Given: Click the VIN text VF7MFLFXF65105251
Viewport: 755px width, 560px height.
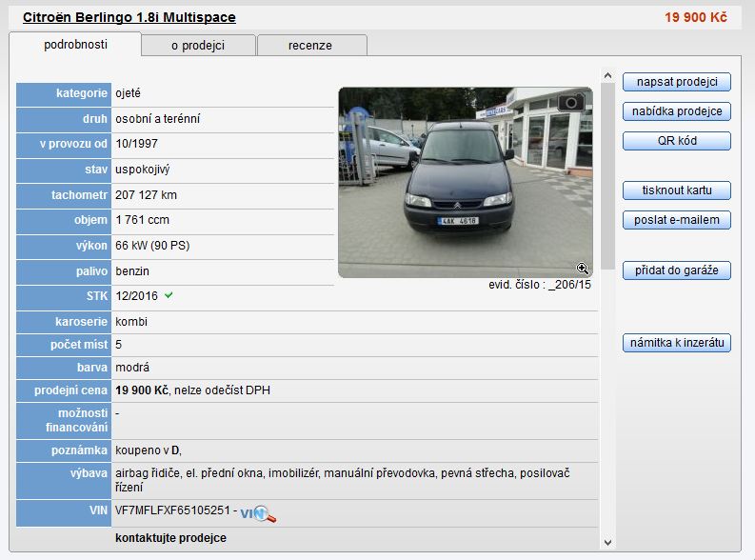Looking at the screenshot, I should [172, 510].
